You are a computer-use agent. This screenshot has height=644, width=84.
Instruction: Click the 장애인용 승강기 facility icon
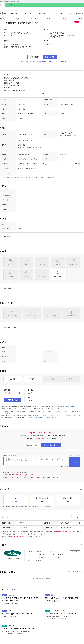click(x=32, y=314)
